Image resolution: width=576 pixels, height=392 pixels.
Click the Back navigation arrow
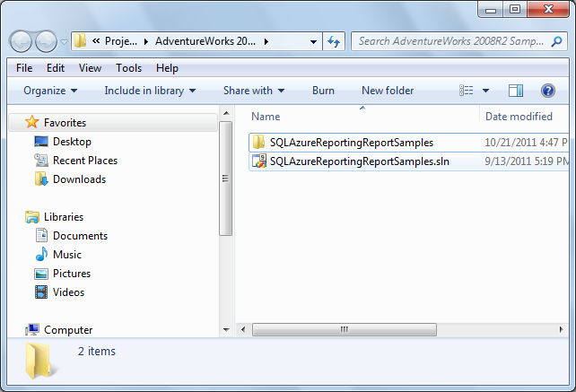tap(21, 41)
